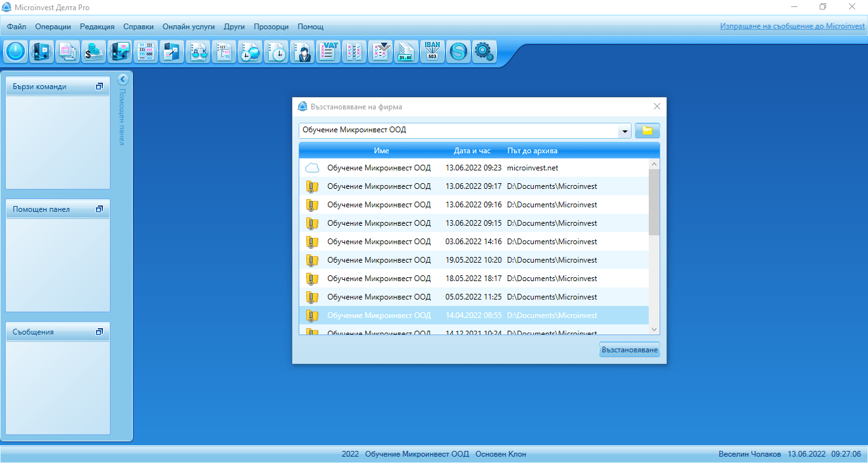
Task: Launch the Skype toolbar icon
Action: (x=458, y=51)
